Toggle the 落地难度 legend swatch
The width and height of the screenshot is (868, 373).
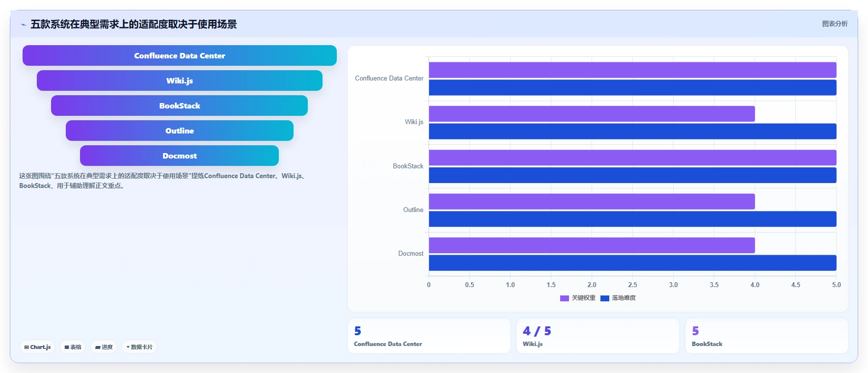[x=604, y=298]
